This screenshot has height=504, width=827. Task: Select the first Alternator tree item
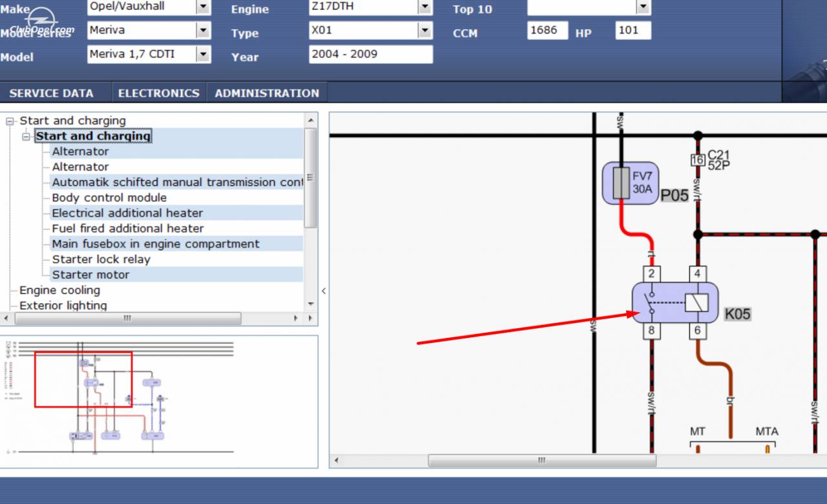click(x=80, y=151)
